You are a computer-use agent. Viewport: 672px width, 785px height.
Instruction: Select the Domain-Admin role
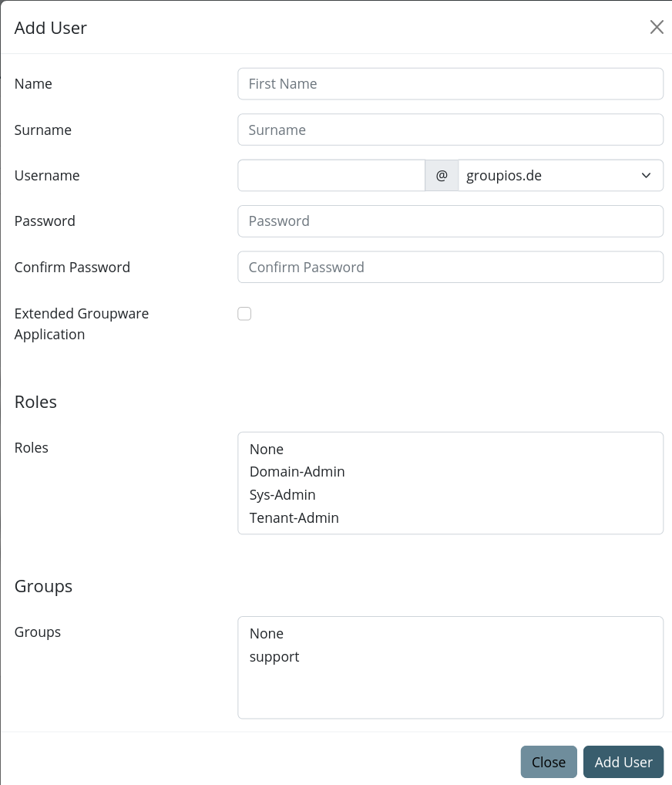pyautogui.click(x=297, y=471)
